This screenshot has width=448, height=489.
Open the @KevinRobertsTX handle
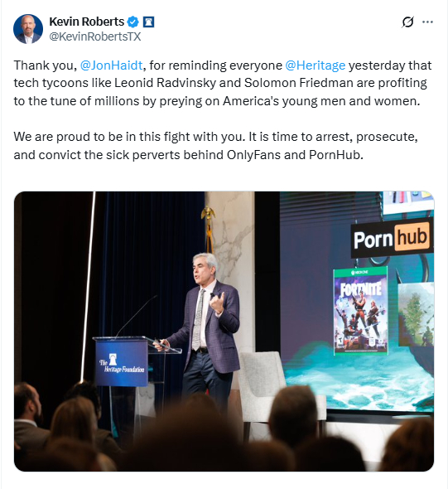95,36
